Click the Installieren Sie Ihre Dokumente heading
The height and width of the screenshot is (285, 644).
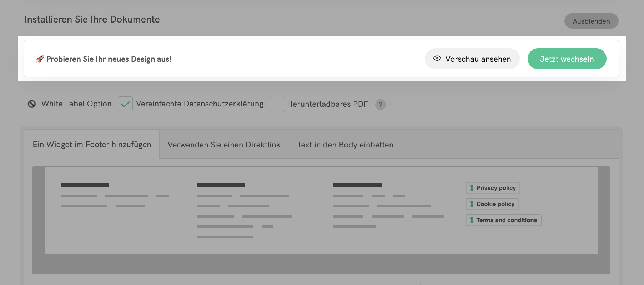[x=92, y=19]
